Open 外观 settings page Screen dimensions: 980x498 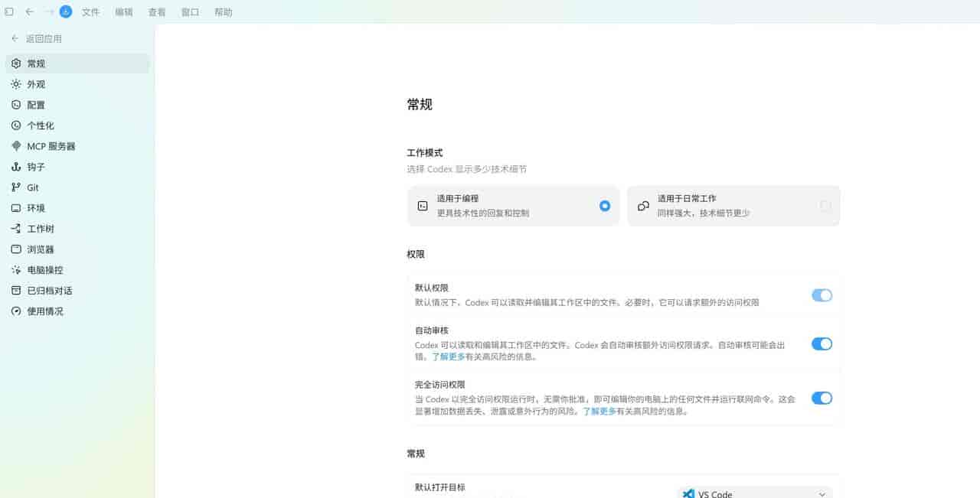[77, 84]
